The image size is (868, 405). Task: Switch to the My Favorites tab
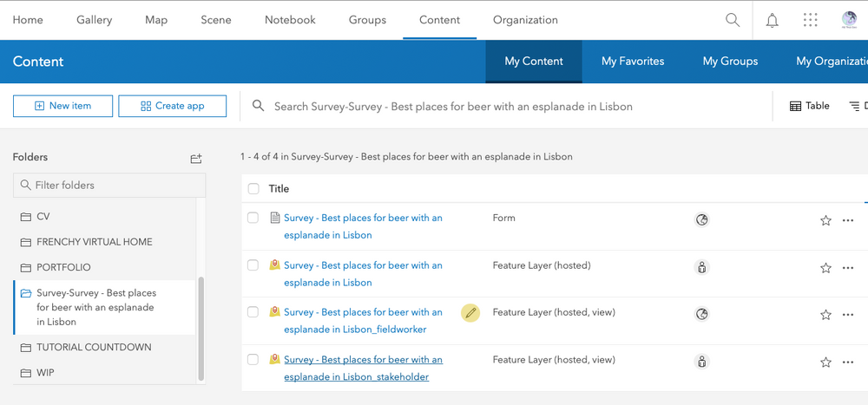[633, 62]
